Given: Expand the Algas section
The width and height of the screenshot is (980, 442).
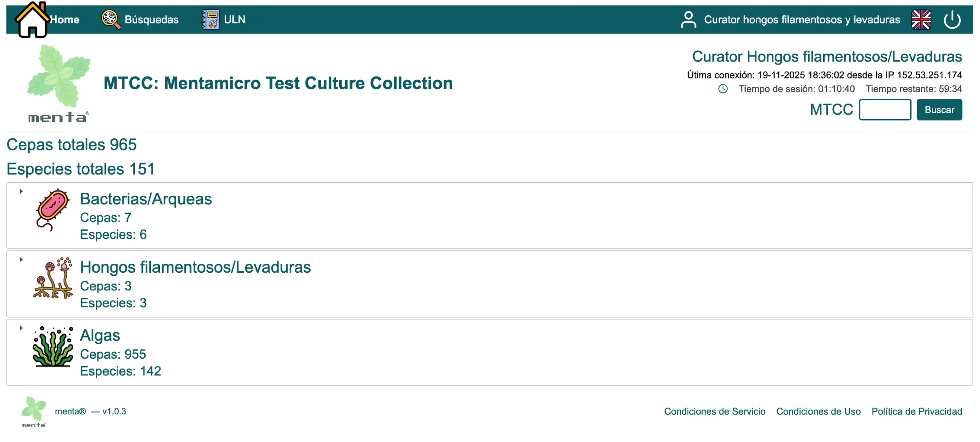Looking at the screenshot, I should point(21,328).
